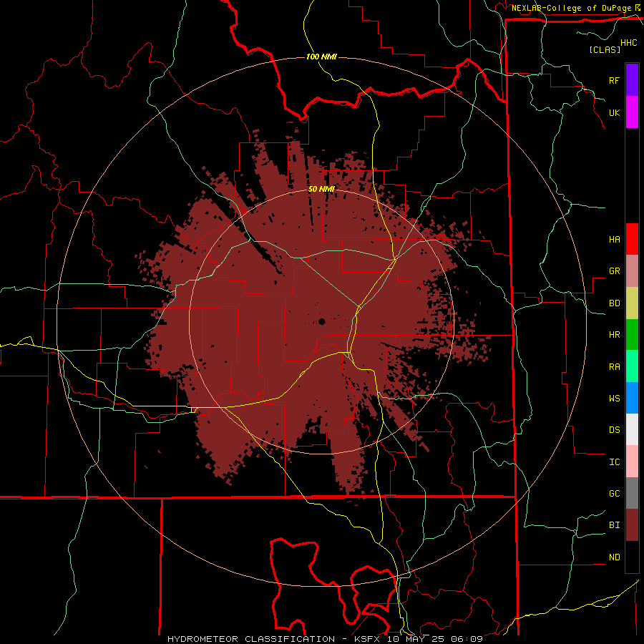Click the 'HR' legend label

click(615, 335)
